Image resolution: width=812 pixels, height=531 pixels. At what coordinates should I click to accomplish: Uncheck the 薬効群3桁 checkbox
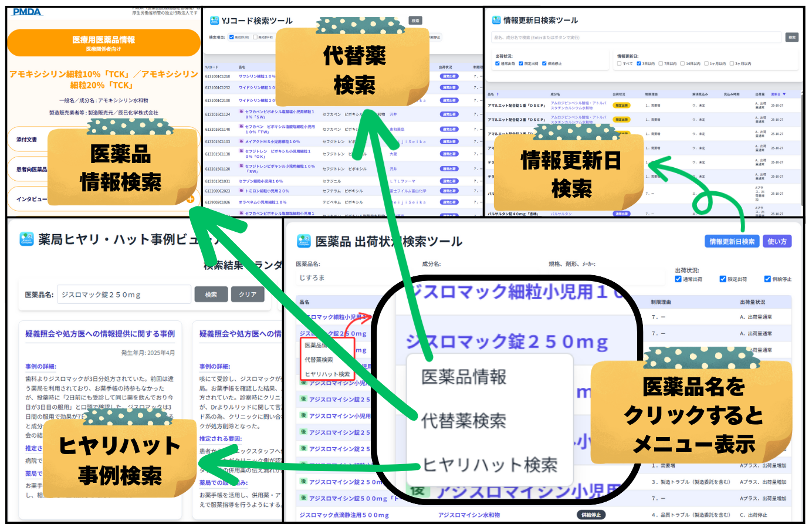[255, 37]
